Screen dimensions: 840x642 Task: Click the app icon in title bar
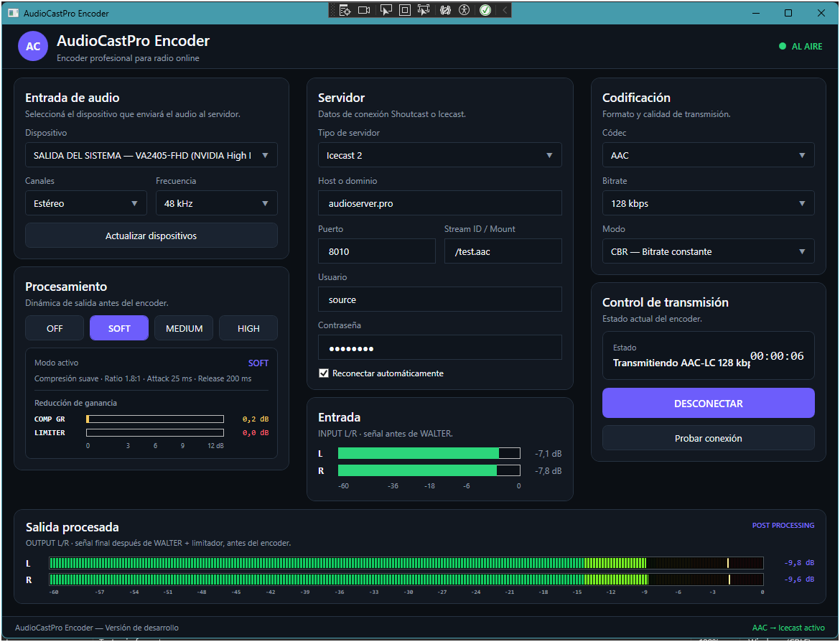(x=14, y=14)
